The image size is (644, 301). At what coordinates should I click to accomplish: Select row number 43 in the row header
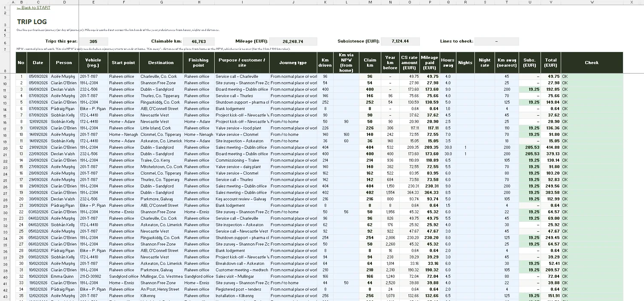coord(5,296)
